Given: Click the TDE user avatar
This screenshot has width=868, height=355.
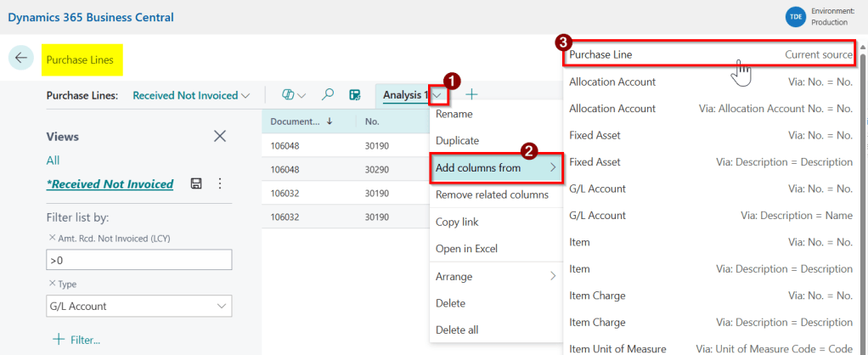Looking at the screenshot, I should tap(795, 17).
